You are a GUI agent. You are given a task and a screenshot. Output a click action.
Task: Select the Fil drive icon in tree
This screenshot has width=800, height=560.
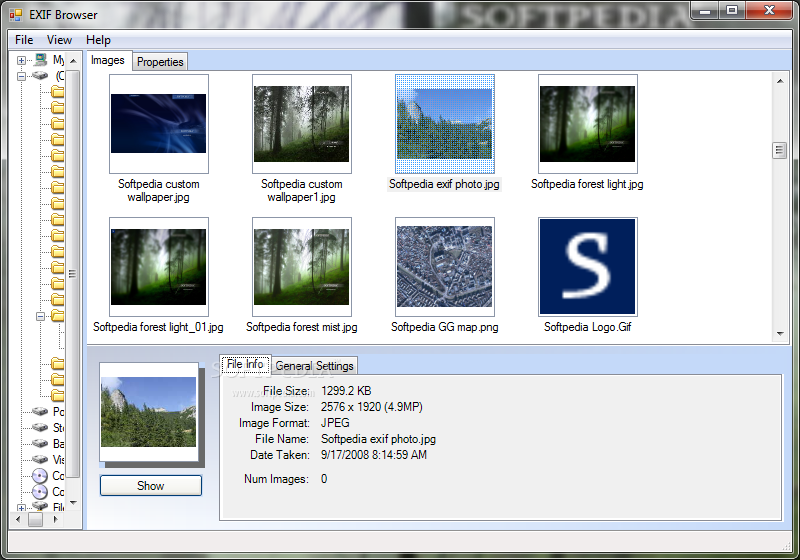40,506
